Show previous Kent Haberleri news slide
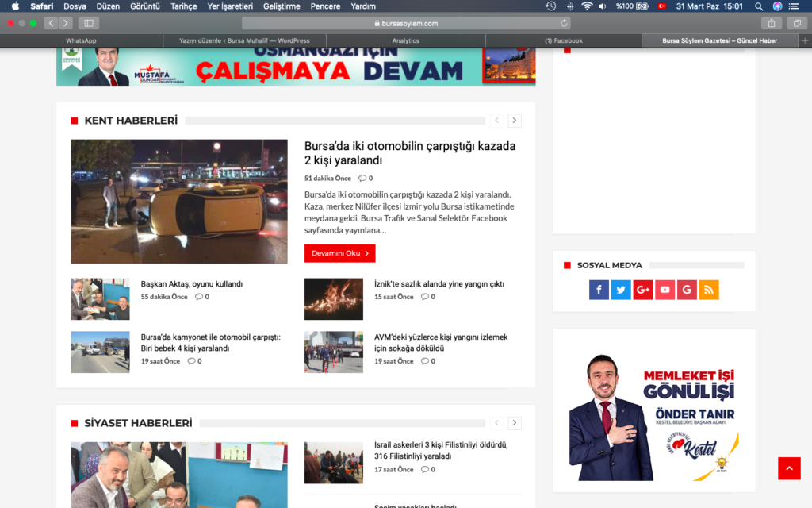The width and height of the screenshot is (812, 508). point(497,121)
